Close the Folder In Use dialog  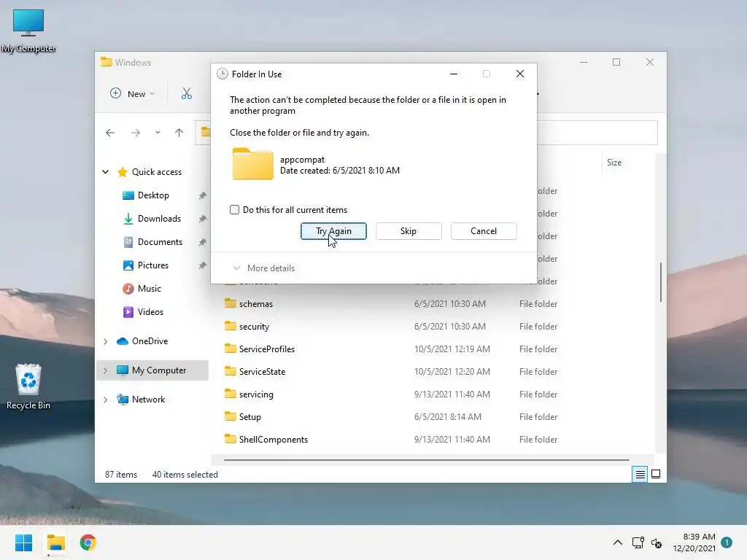click(520, 74)
